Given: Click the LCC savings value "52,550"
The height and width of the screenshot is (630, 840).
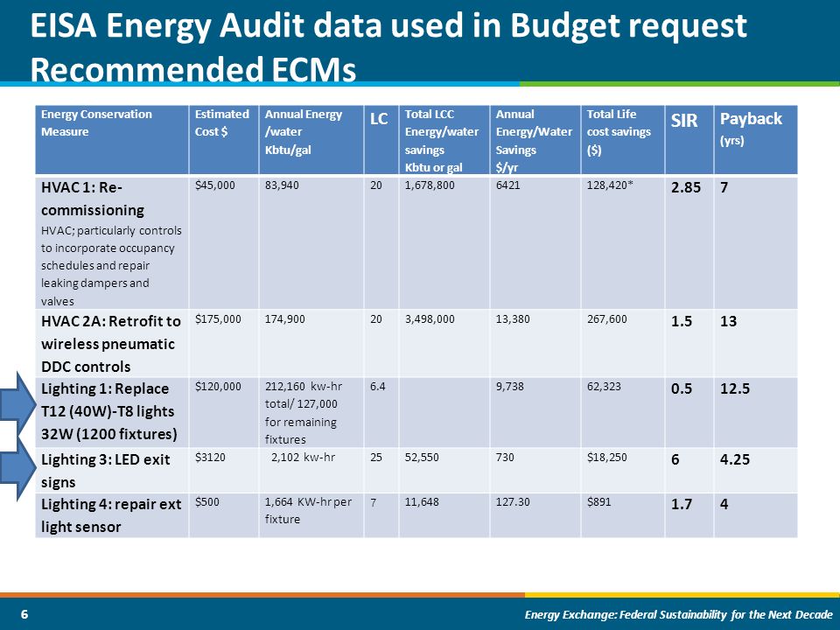Looking at the screenshot, I should click(422, 458).
